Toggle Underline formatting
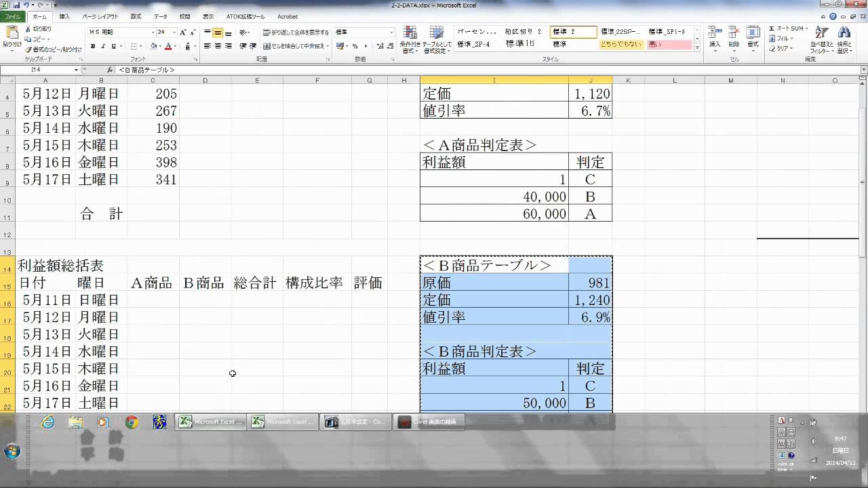The image size is (868, 488). [113, 46]
